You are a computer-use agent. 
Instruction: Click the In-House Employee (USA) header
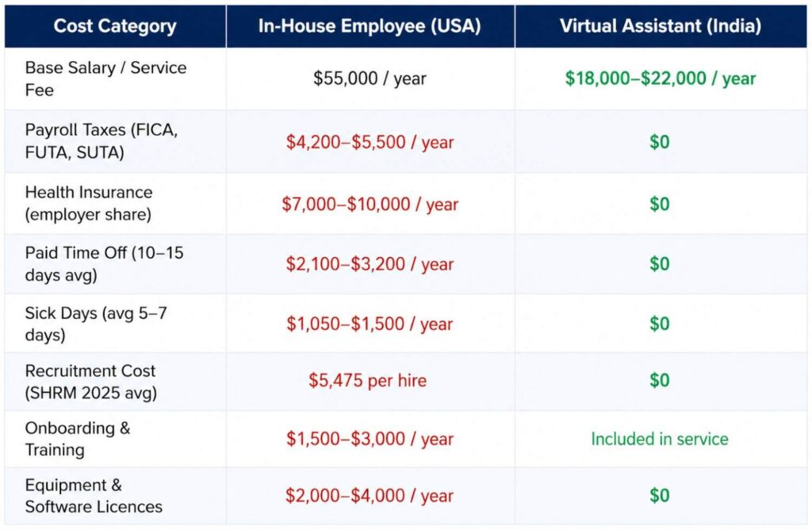pyautogui.click(x=370, y=25)
